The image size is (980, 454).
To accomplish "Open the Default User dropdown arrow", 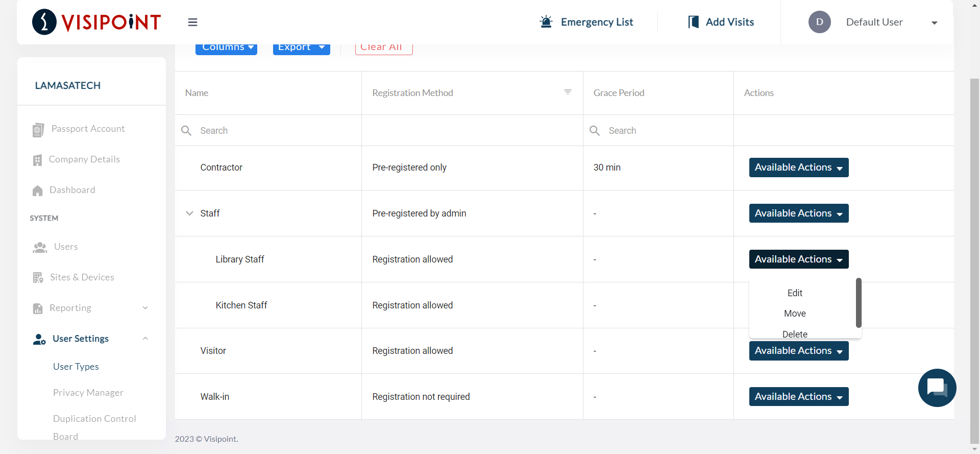I will click(x=934, y=22).
